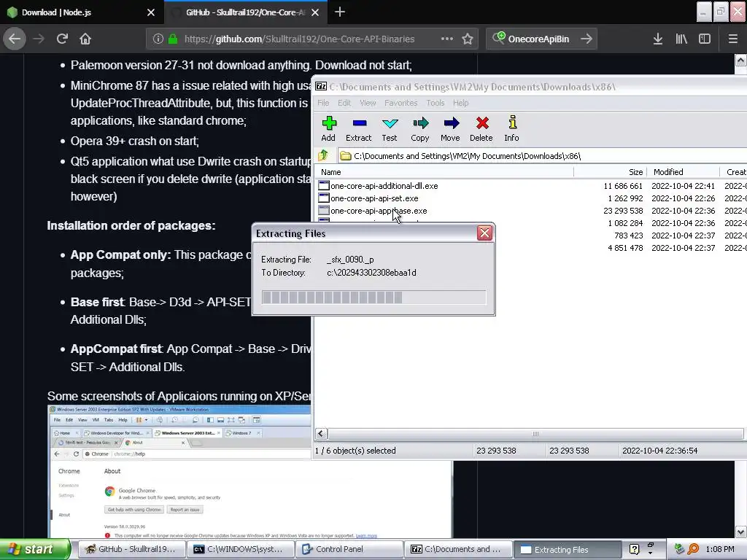Open page actions three-dot menu
Viewport: 747px width, 560px height.
(x=447, y=39)
